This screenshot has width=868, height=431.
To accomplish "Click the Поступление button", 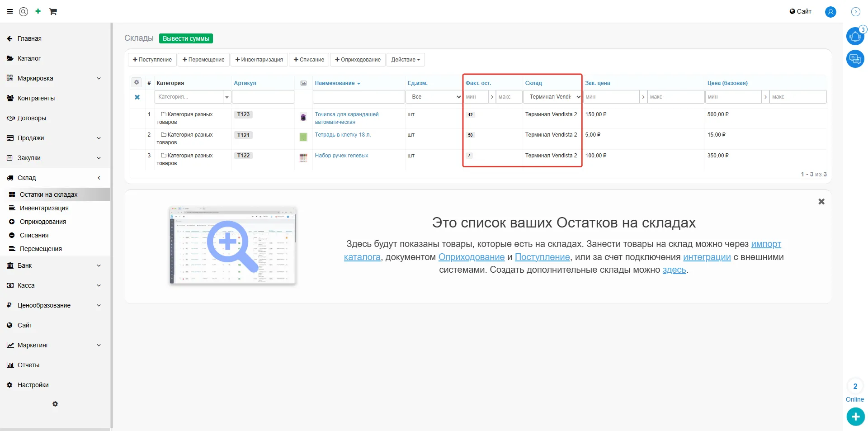I will pos(152,60).
